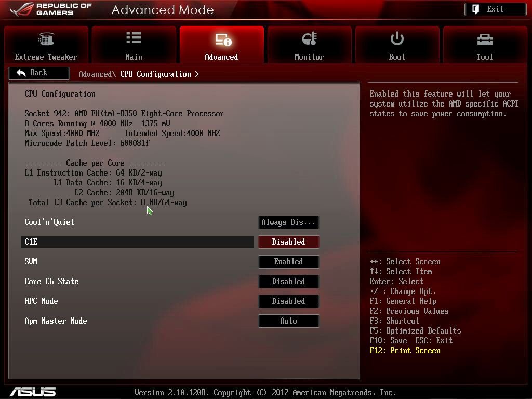Click the Microcode Patch Level text
The height and width of the screenshot is (399, 532).
point(87,143)
